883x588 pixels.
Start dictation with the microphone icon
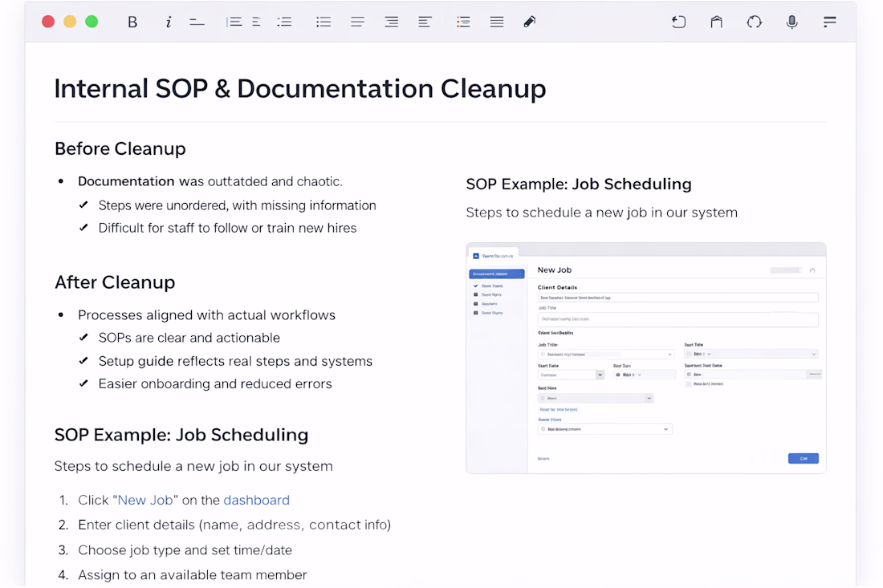(x=791, y=22)
